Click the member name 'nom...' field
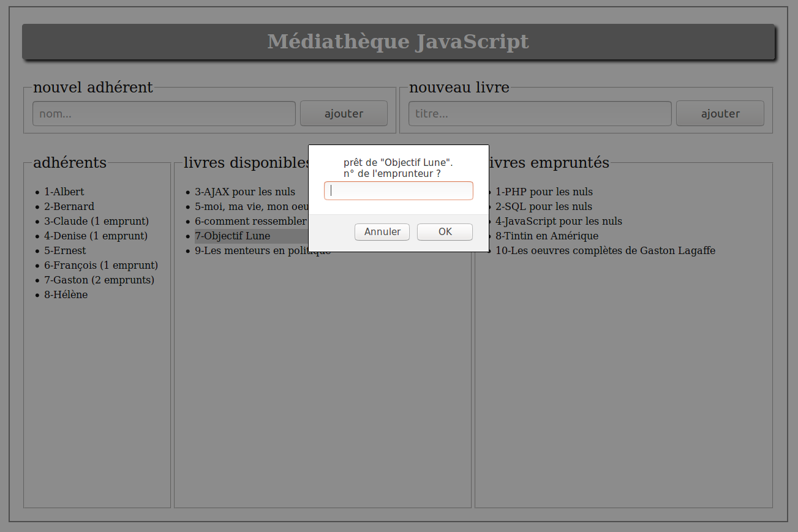The width and height of the screenshot is (798, 532). [164, 114]
